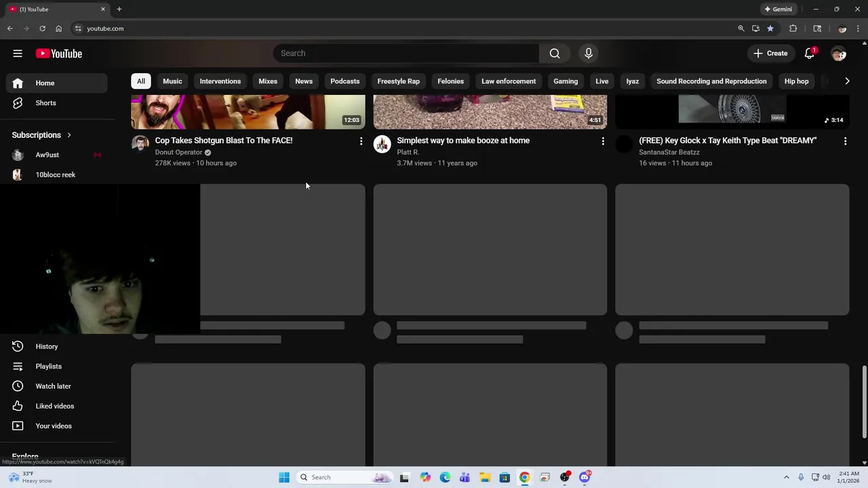The width and height of the screenshot is (868, 488).
Task: Select Sound Recording and Reproduction chip
Action: coord(712,81)
